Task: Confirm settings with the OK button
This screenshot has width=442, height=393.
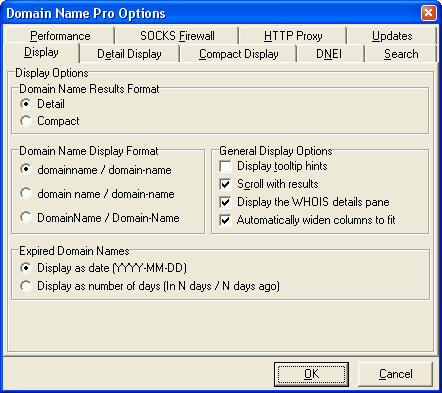Action: coord(311,374)
